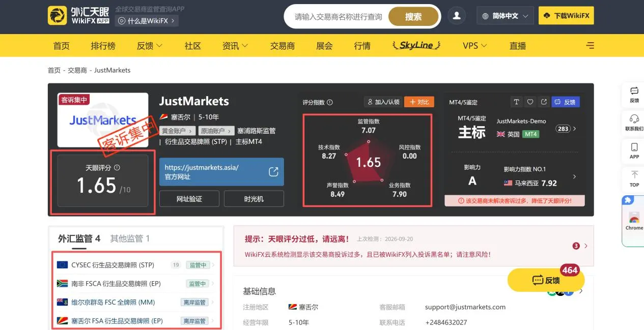Open official website via external link icon
The width and height of the screenshot is (644, 330).
[273, 171]
